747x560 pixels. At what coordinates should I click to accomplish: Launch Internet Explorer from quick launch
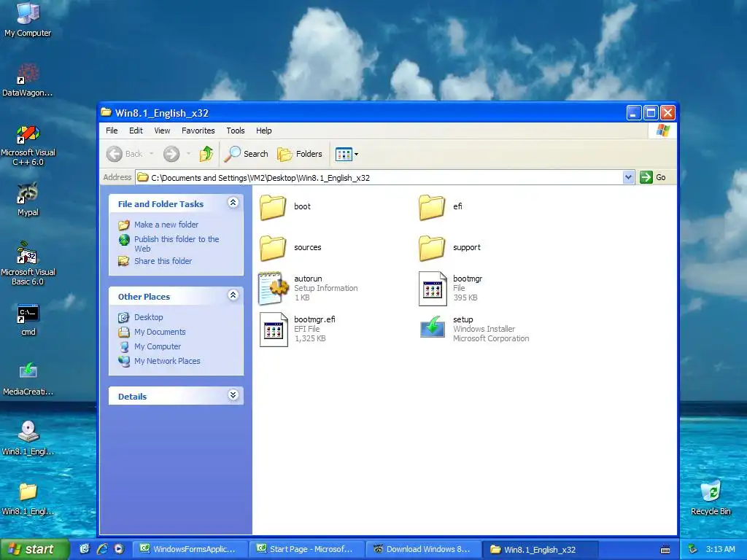[x=102, y=549]
